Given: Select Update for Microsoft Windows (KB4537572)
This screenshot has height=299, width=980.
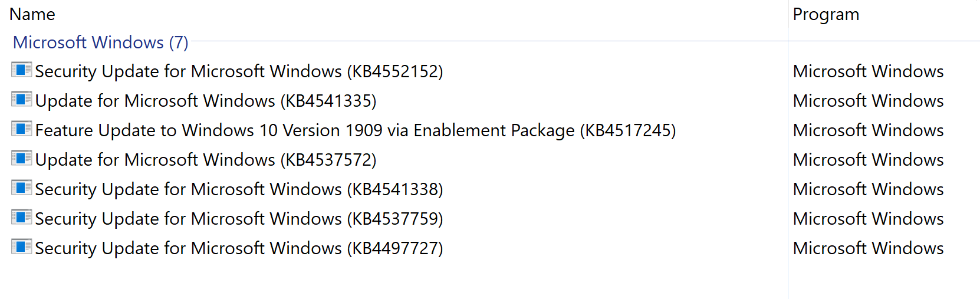Looking at the screenshot, I should tap(206, 160).
